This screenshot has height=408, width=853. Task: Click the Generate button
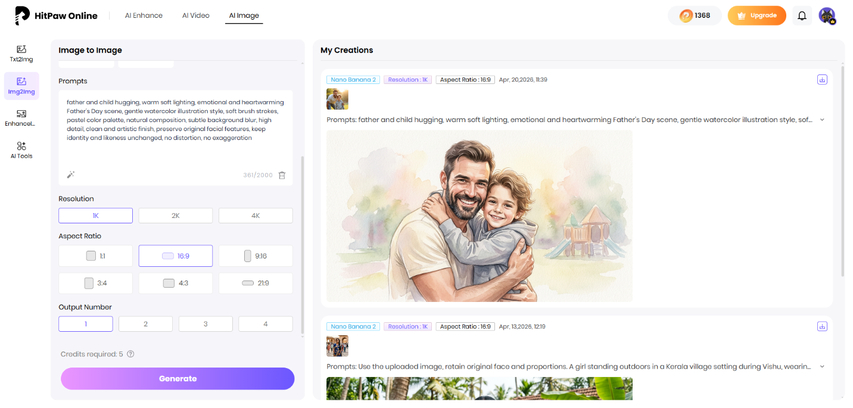click(177, 379)
